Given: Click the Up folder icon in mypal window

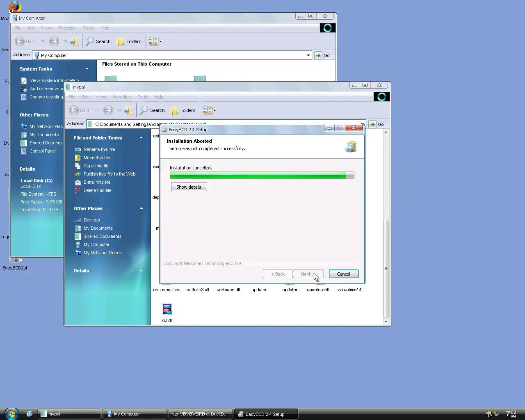Looking at the screenshot, I should coord(129,110).
